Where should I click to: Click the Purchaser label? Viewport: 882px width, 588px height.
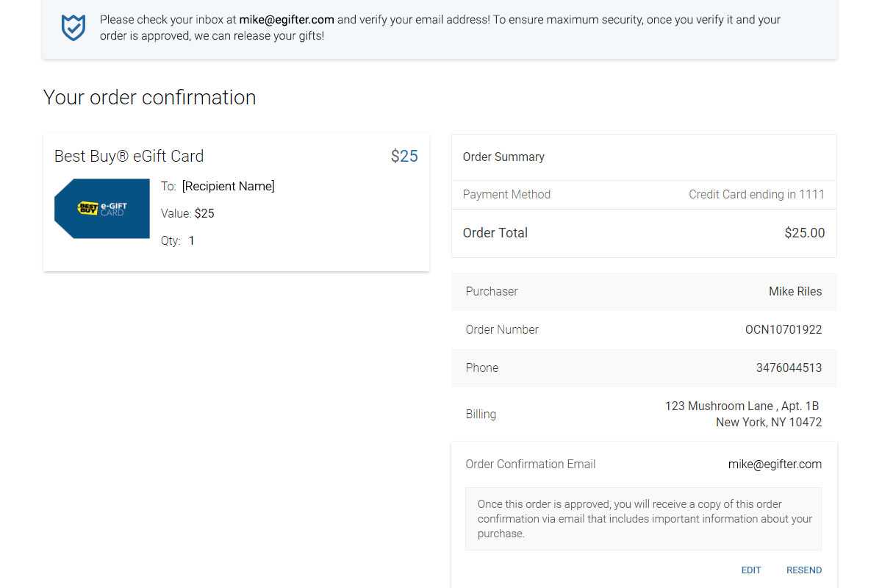coord(492,292)
